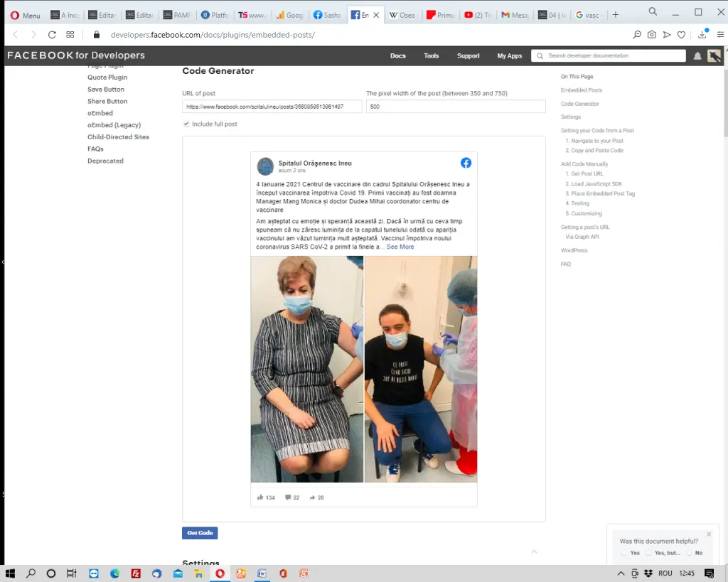728x582 pixels.
Task: Select the "Yes, but..." radio option
Action: pos(648,553)
